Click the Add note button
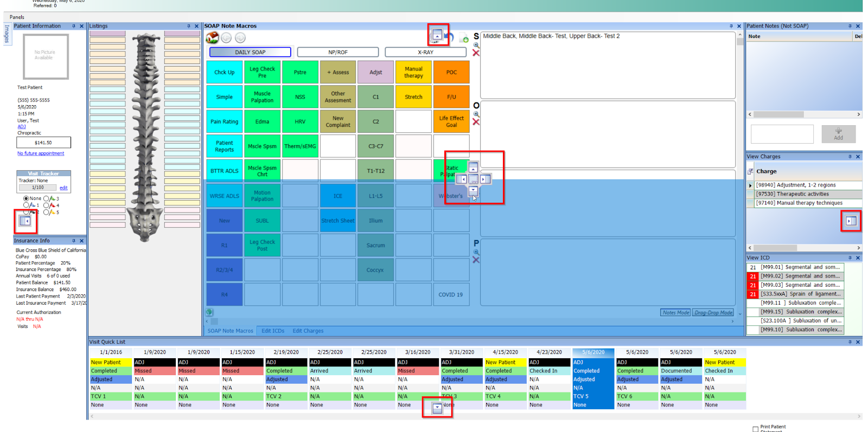The image size is (868, 432). (x=838, y=134)
